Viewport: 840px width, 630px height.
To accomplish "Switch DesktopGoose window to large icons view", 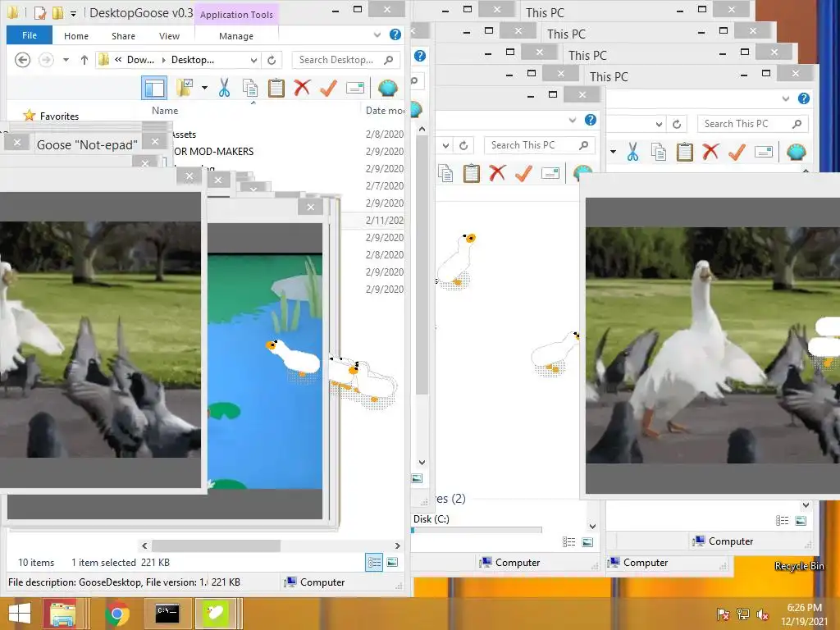I will [x=392, y=563].
